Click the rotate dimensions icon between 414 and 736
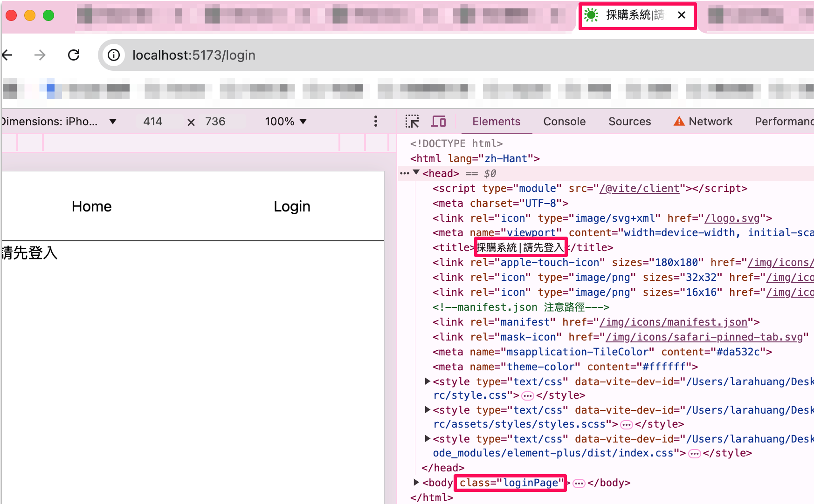This screenshot has height=504, width=814. point(191,122)
